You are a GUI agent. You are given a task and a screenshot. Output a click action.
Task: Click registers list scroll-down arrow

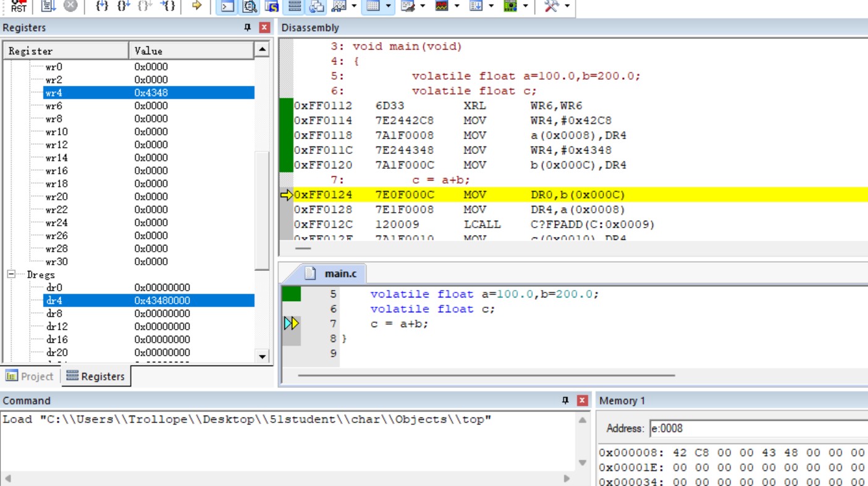pos(262,356)
